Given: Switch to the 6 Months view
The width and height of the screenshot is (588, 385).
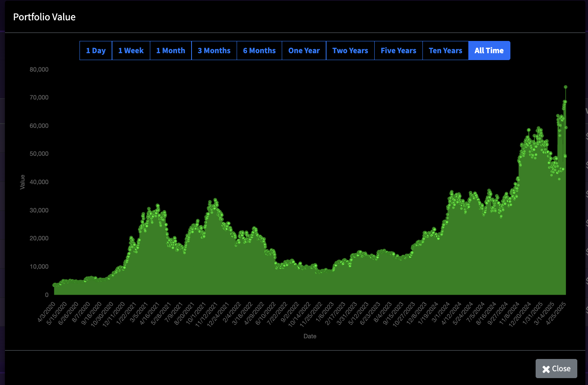Looking at the screenshot, I should [x=259, y=51].
